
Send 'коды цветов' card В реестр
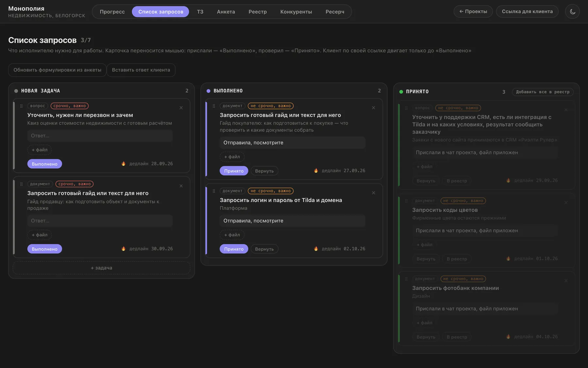point(457,259)
